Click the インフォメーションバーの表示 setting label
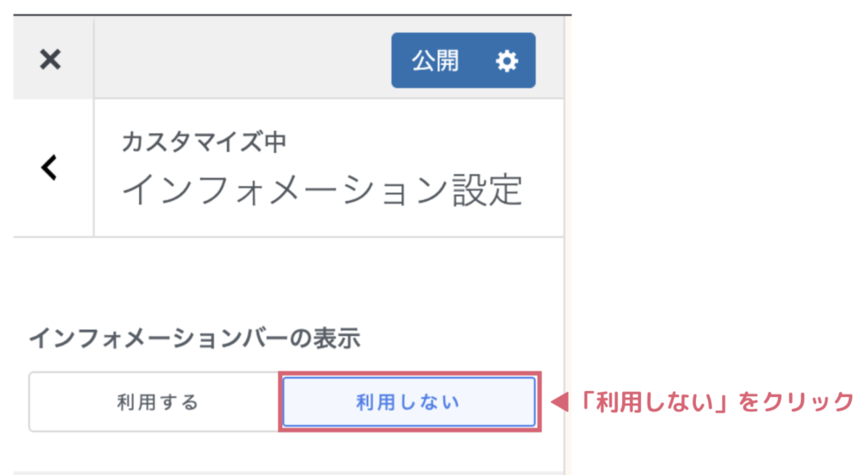This screenshot has width=868, height=475. coord(194,338)
